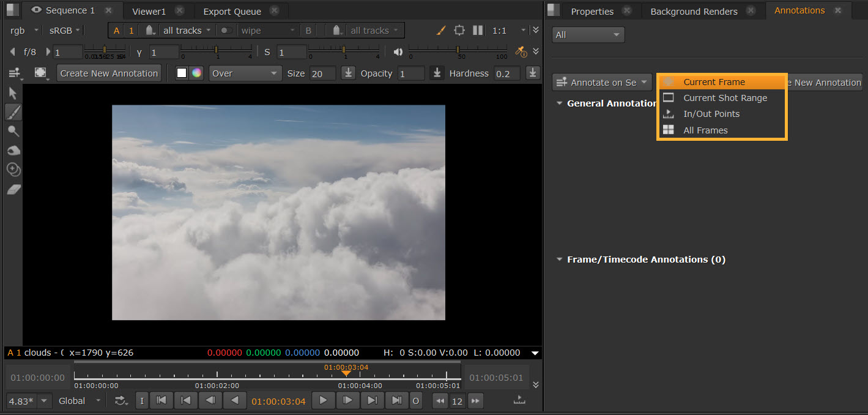The height and width of the screenshot is (415, 868).
Task: Toggle the wipe compare switch
Action: [226, 30]
